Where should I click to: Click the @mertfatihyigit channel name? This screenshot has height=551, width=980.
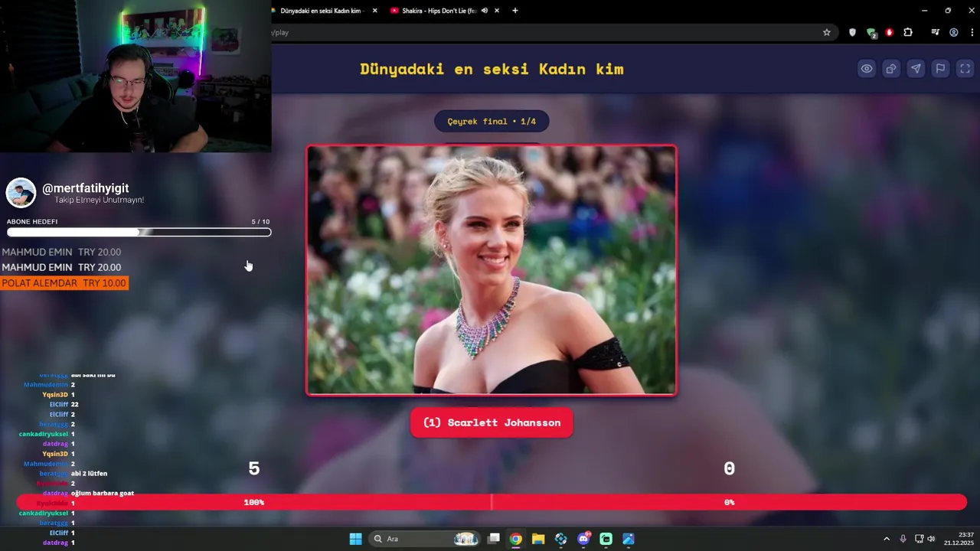coord(85,188)
